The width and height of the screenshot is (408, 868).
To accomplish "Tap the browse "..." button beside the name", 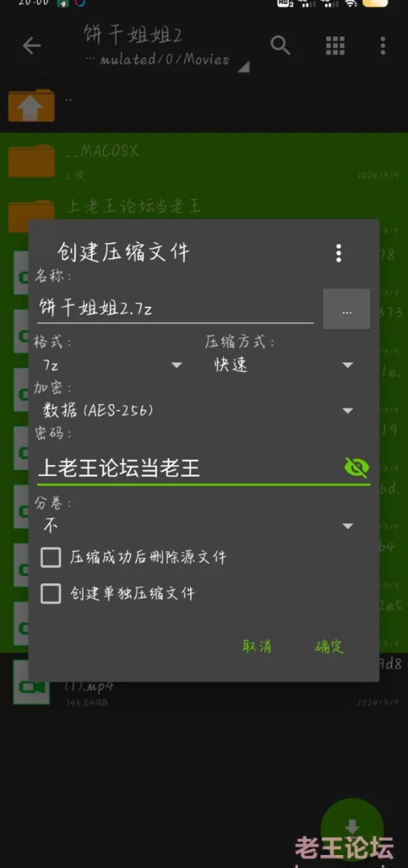I will 347,309.
